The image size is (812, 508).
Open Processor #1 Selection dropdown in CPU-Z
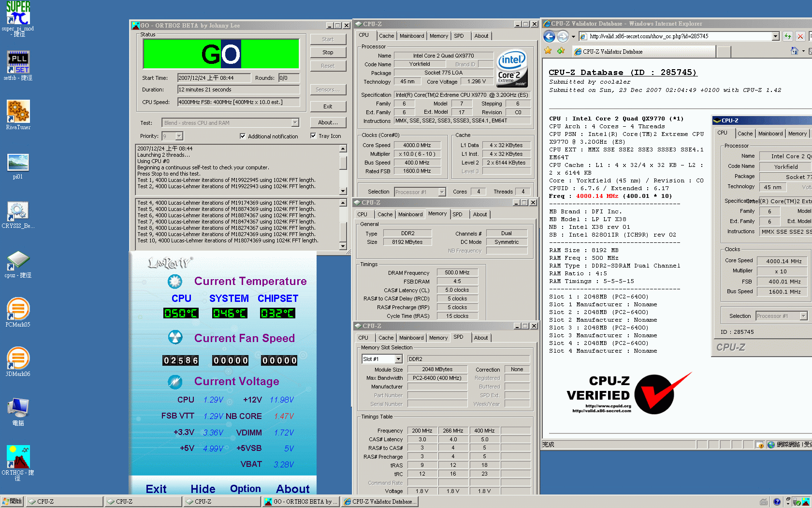coord(442,192)
